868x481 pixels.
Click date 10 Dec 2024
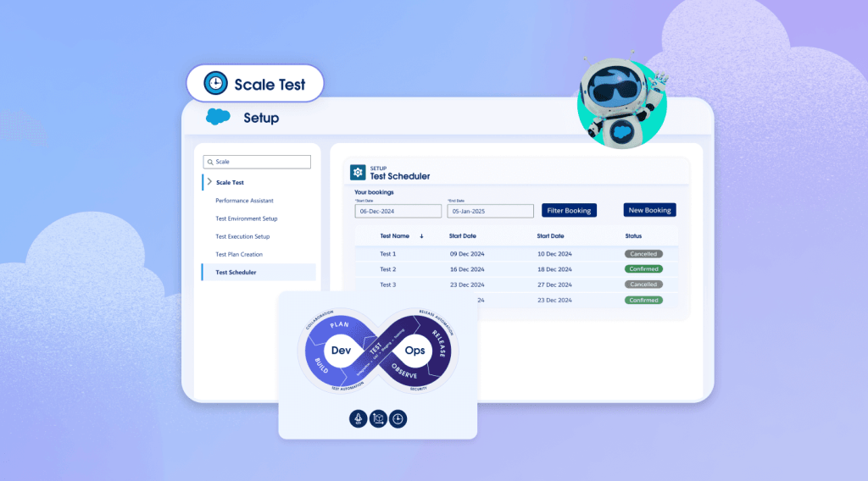pyautogui.click(x=554, y=254)
